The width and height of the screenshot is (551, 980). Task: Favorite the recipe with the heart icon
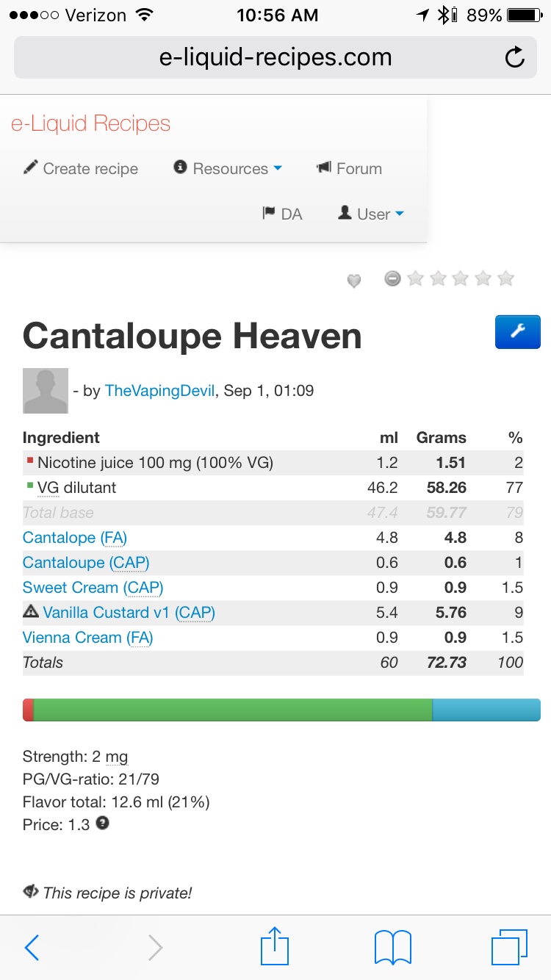point(354,281)
